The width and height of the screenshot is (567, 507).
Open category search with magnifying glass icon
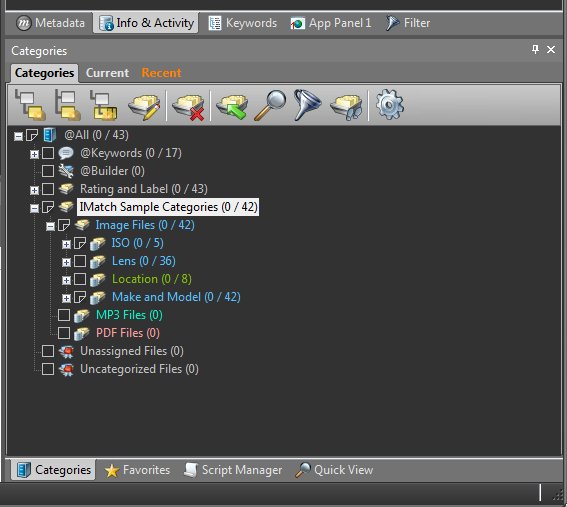[x=270, y=106]
